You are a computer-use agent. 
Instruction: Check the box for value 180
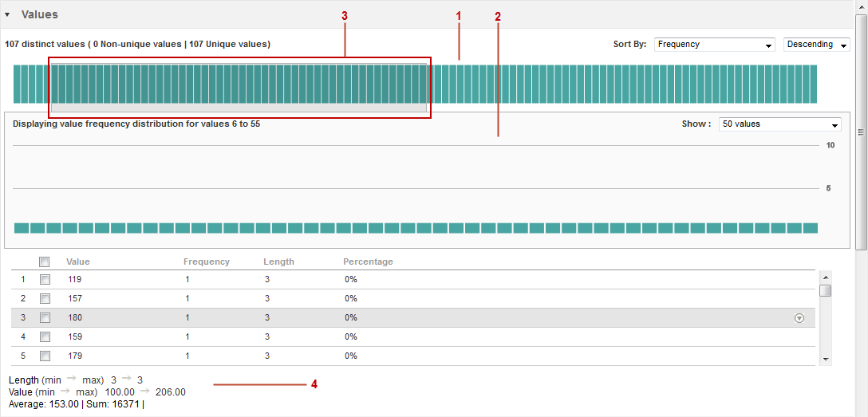coord(45,317)
